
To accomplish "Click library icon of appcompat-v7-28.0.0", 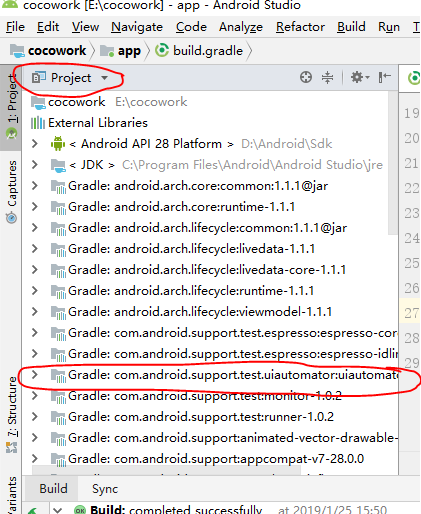I will pyautogui.click(x=58, y=460).
